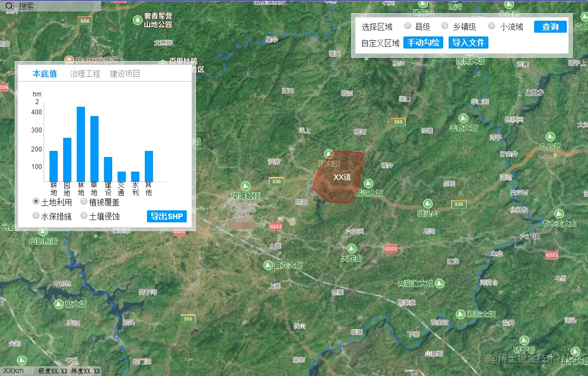
Task: Select the 县级 radio button
Action: click(408, 26)
